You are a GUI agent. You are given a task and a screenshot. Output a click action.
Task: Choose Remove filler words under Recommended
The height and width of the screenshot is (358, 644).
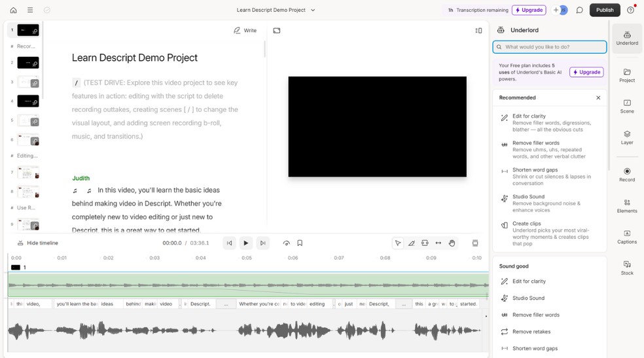(x=535, y=143)
